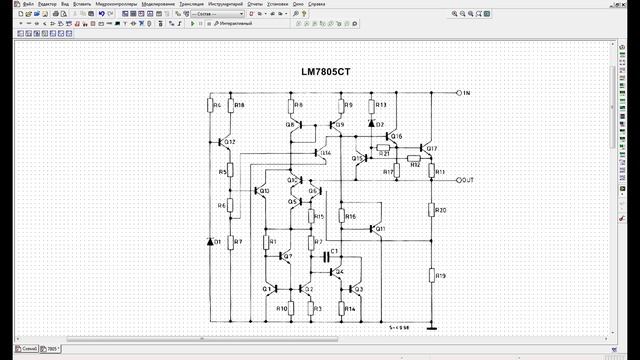Click the Undo arrow icon

click(x=102, y=14)
